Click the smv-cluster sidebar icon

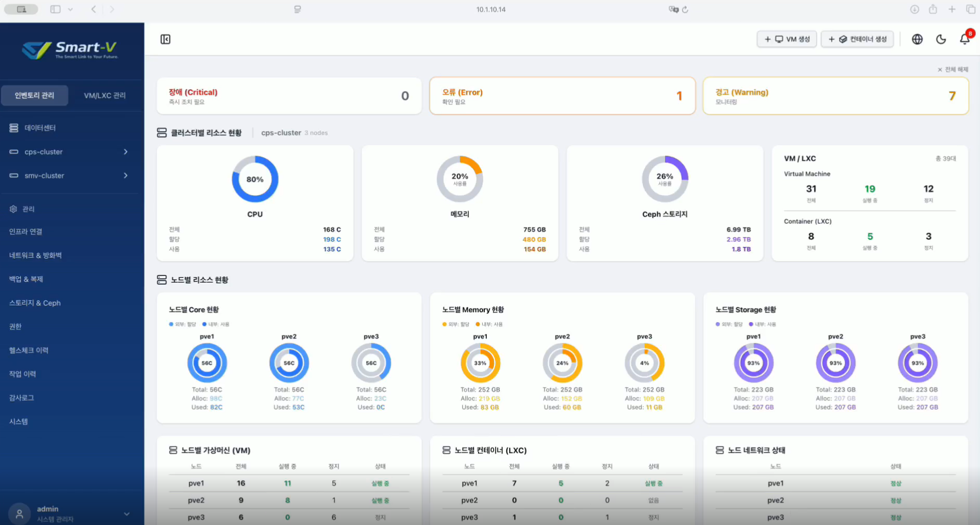(x=14, y=175)
